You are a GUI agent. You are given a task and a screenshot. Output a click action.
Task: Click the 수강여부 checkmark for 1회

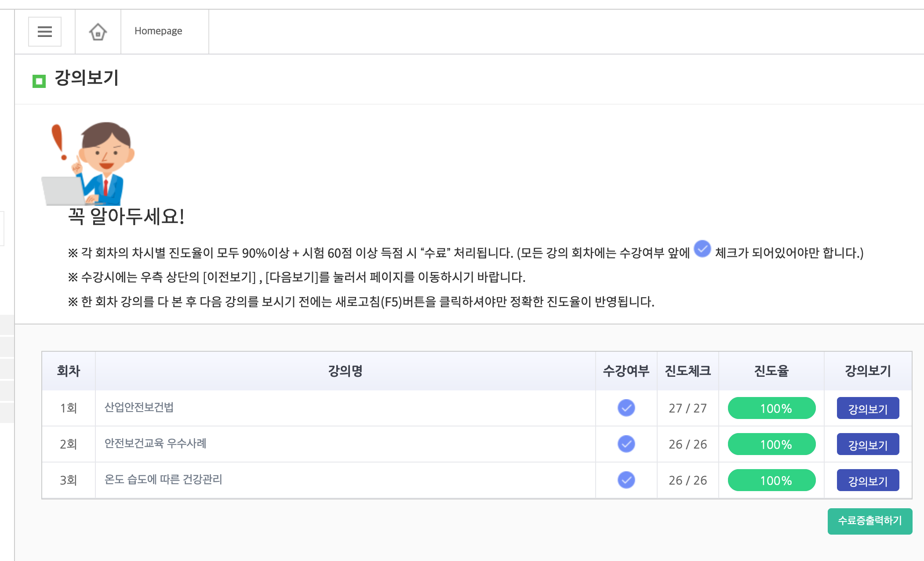[626, 408]
